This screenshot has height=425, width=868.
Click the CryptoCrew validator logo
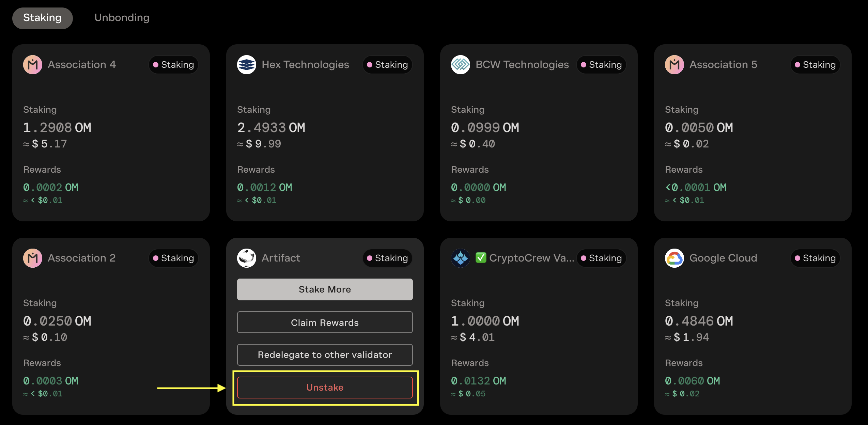[x=461, y=258]
